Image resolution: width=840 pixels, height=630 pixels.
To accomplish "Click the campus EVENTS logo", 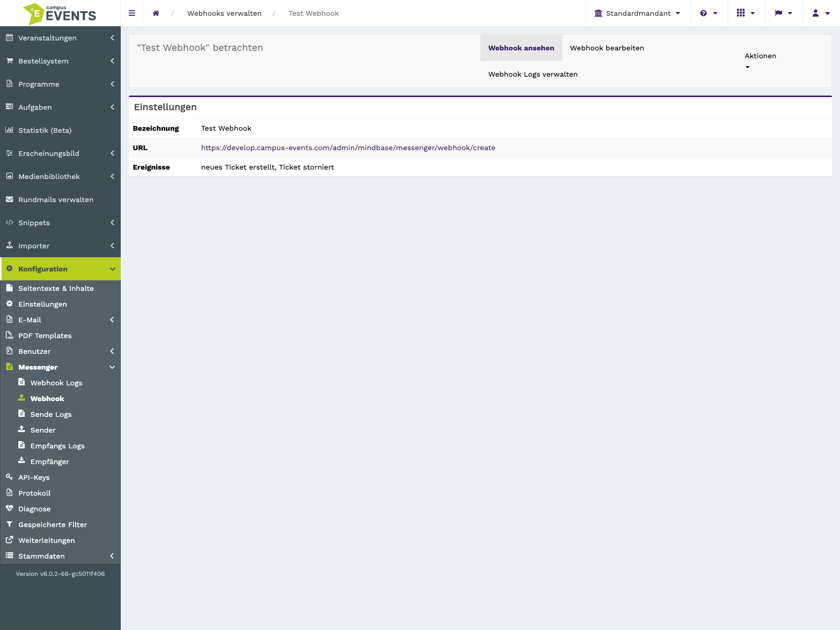I will [x=60, y=14].
